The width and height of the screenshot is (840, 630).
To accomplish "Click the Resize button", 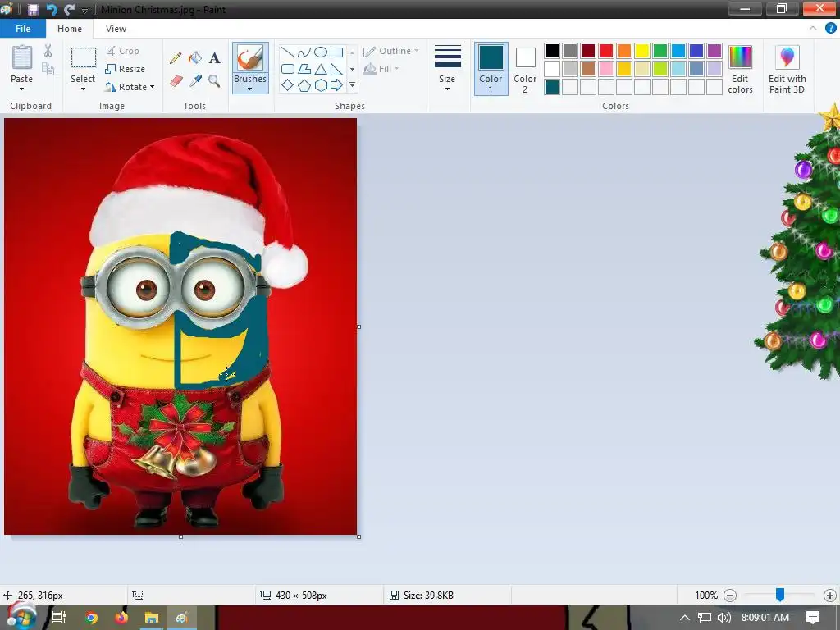I will coord(125,69).
